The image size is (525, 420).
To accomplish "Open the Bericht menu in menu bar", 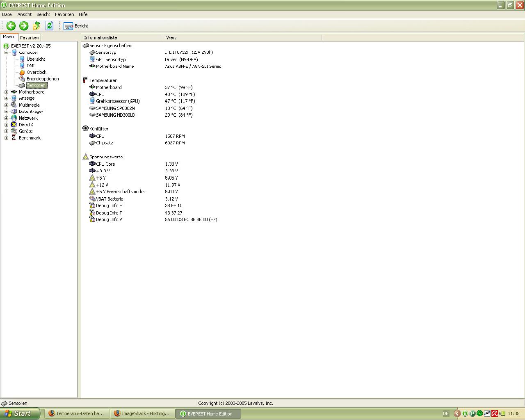I will pyautogui.click(x=43, y=14).
